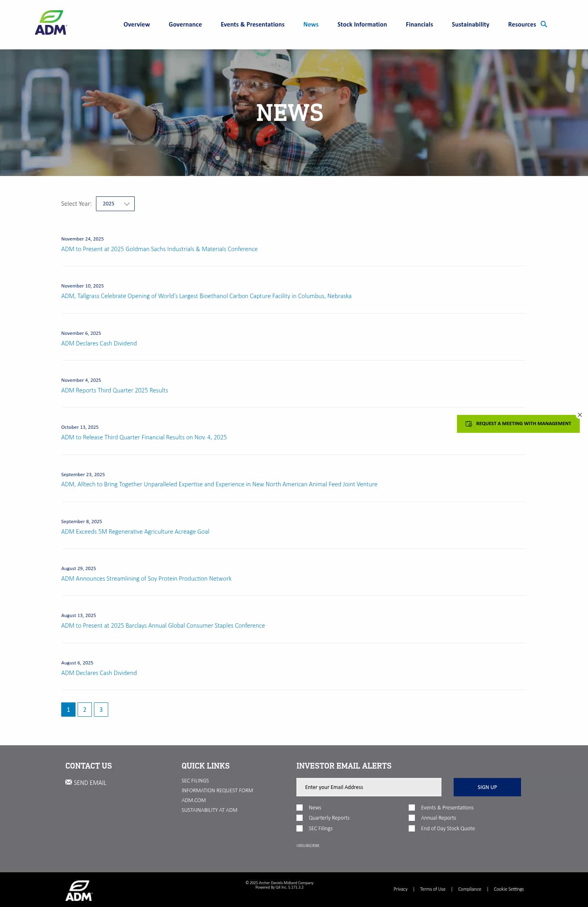Screen dimensions: 588x907
Task: Click the Unsubscribe link
Action: pos(308,846)
